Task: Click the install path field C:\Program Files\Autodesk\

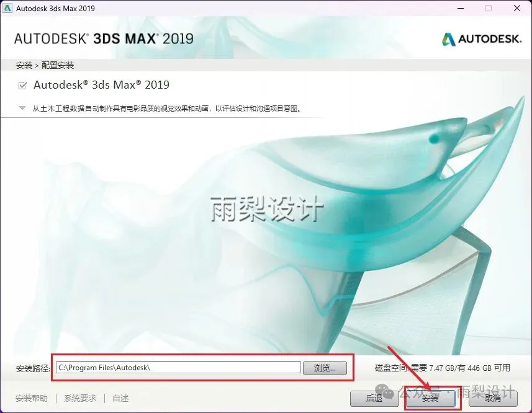Action: pos(178,368)
